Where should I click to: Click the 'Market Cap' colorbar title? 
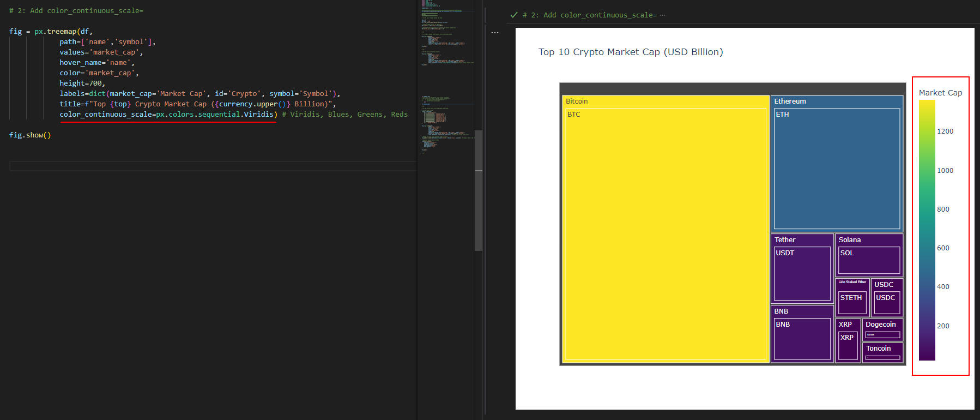click(x=940, y=93)
